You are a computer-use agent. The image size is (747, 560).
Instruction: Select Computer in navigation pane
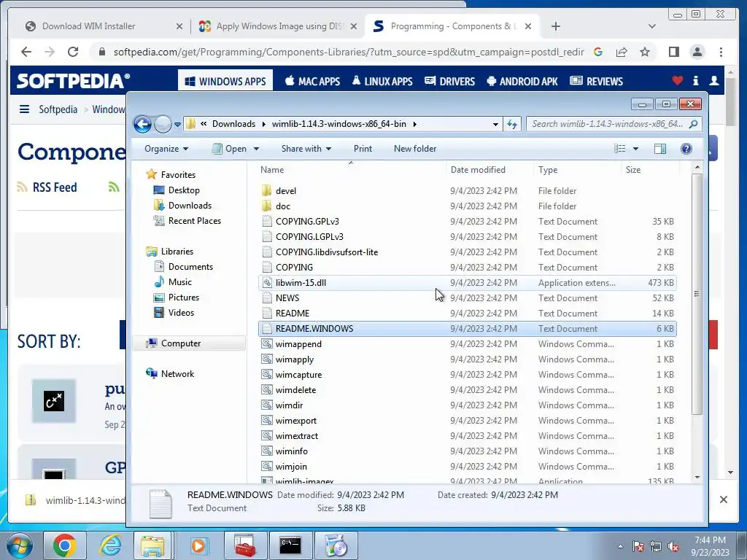[181, 343]
